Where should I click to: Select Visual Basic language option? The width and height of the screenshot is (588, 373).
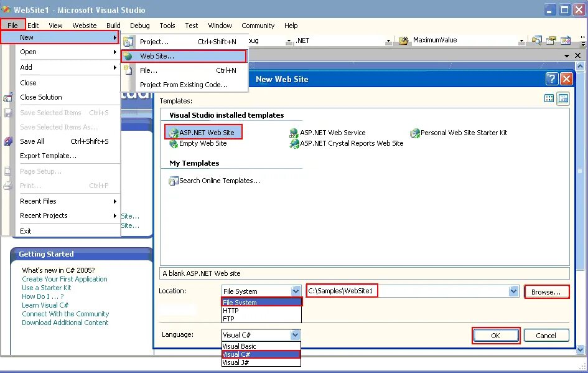coord(261,346)
